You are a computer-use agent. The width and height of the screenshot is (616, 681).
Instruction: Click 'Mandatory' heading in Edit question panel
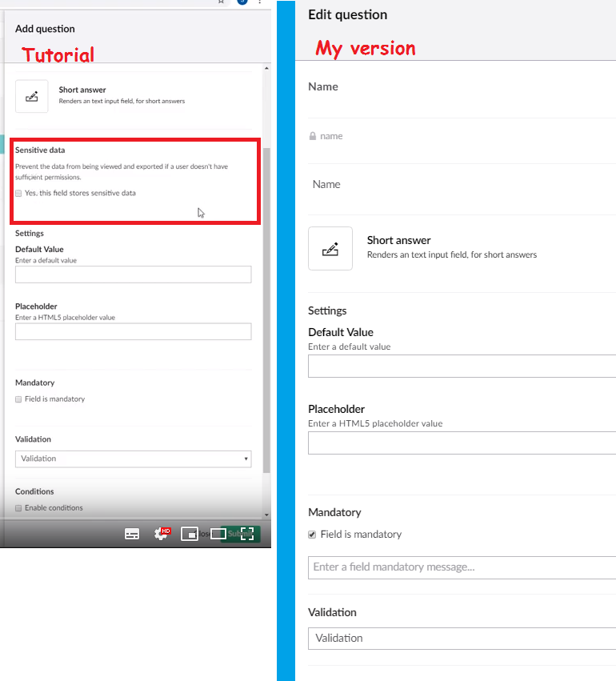[334, 512]
